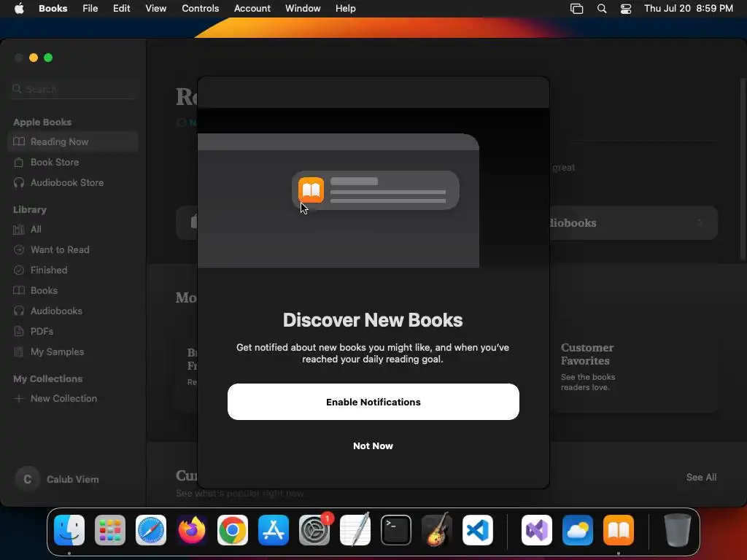The height and width of the screenshot is (560, 747).
Task: Click the plus icon for New Collection
Action: pos(18,399)
